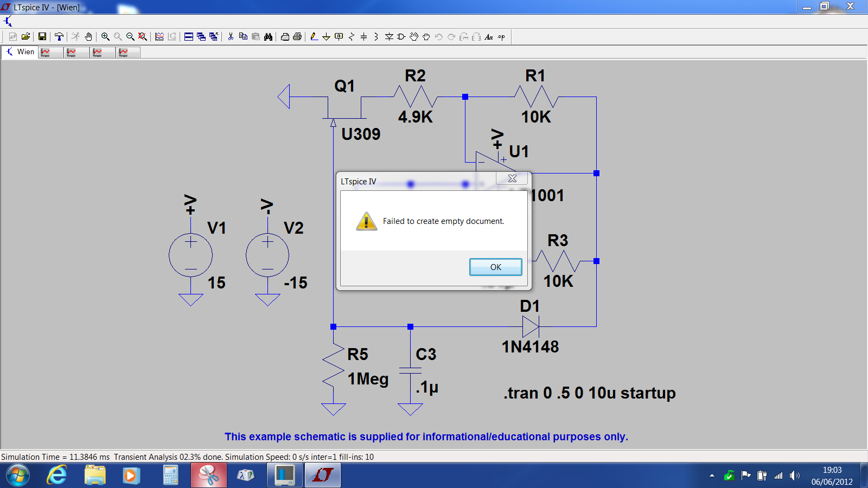Show hidden tray icons arrow
Screen dimensions: 868x488
tap(712, 476)
